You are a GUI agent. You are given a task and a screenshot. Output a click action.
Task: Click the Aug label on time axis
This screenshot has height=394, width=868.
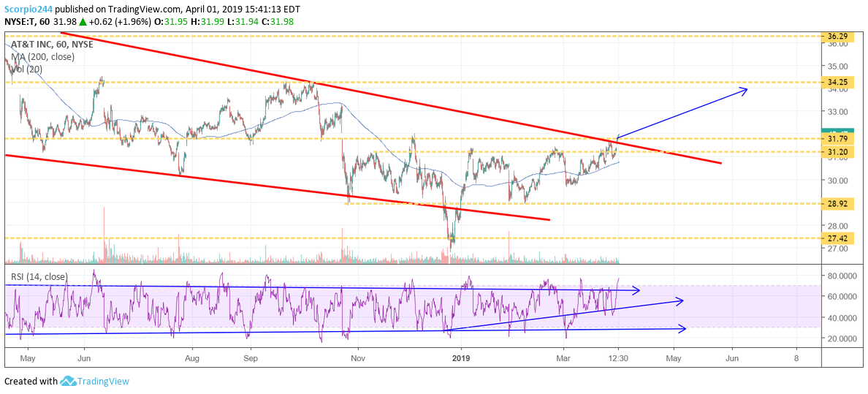(192, 358)
